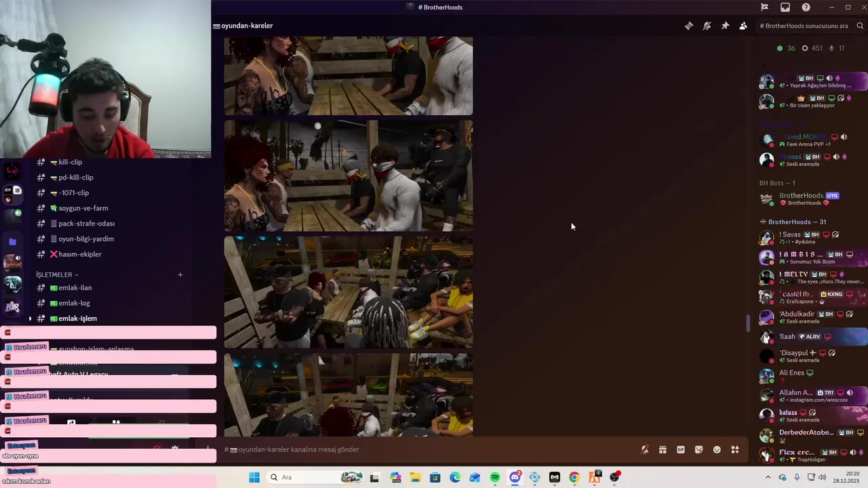
Task: Open the Discord help question mark icon
Action: [x=806, y=7]
